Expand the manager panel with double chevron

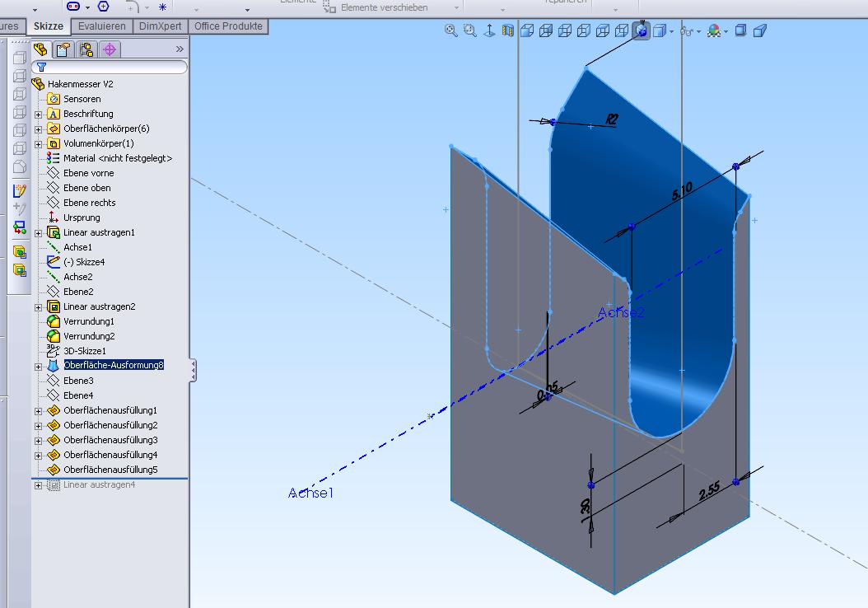(180, 49)
